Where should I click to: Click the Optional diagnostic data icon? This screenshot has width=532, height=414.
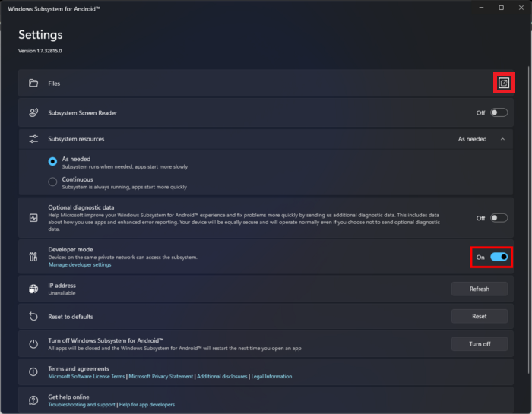[x=33, y=217]
